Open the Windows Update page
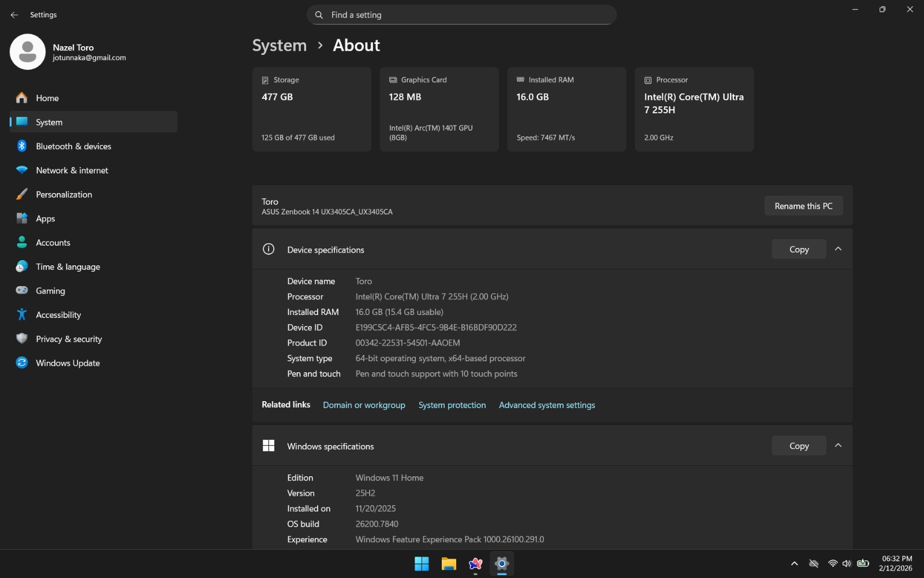Viewport: 924px width, 578px height. pyautogui.click(x=94, y=363)
